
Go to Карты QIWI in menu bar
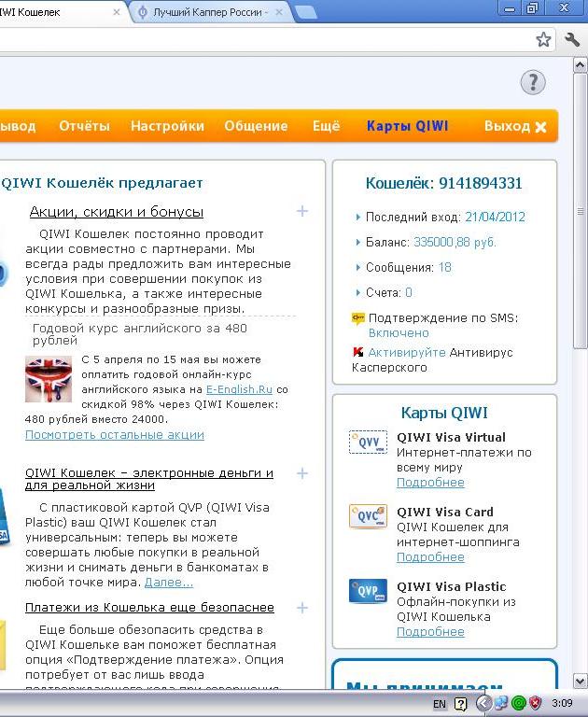[x=407, y=126]
